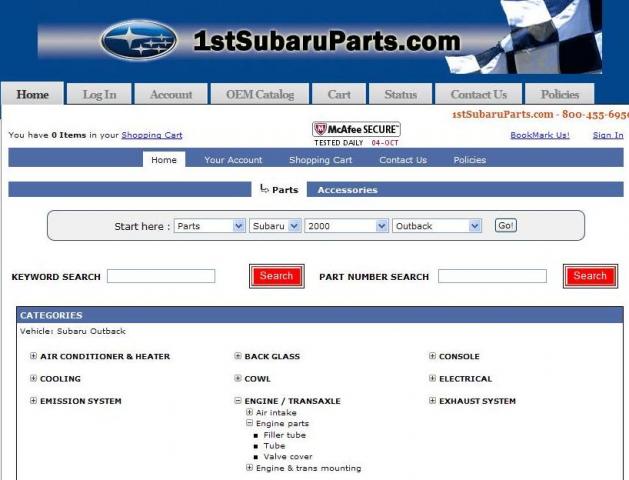Open the Valve cover item

[288, 457]
